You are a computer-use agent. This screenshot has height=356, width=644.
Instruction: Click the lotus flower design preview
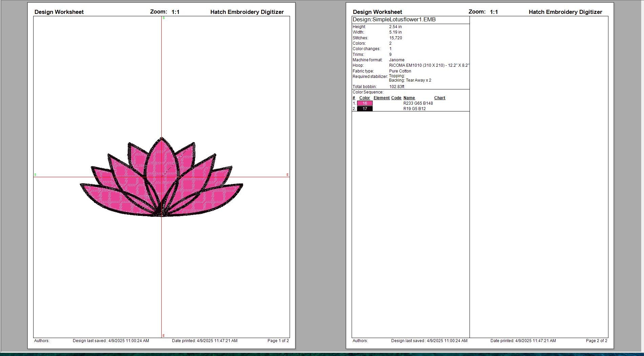tap(162, 177)
